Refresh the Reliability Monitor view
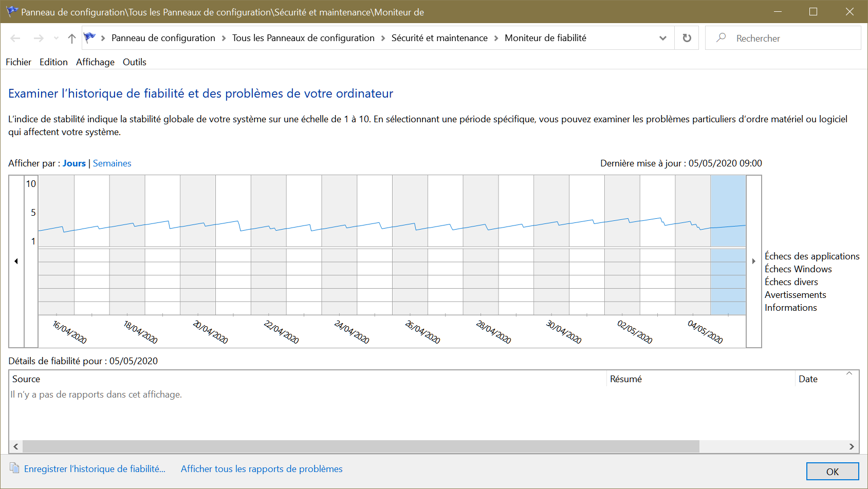Image resolution: width=868 pixels, height=489 pixels. 687,38
